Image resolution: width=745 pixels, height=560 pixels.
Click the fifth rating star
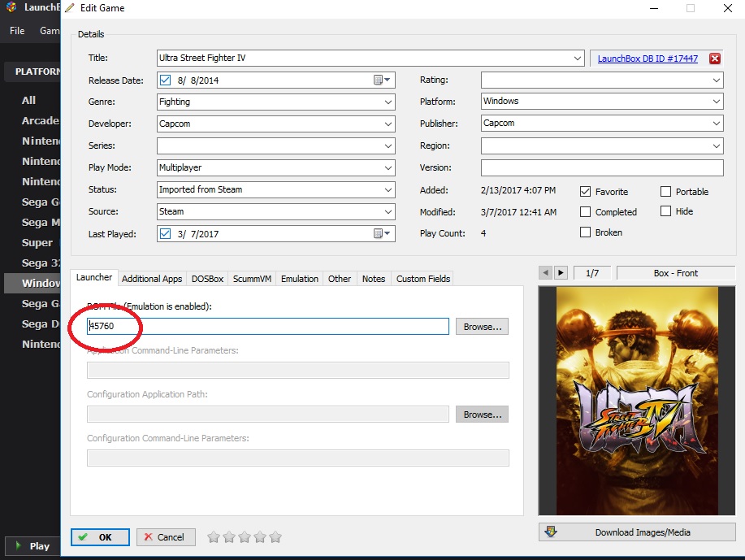[x=275, y=537]
